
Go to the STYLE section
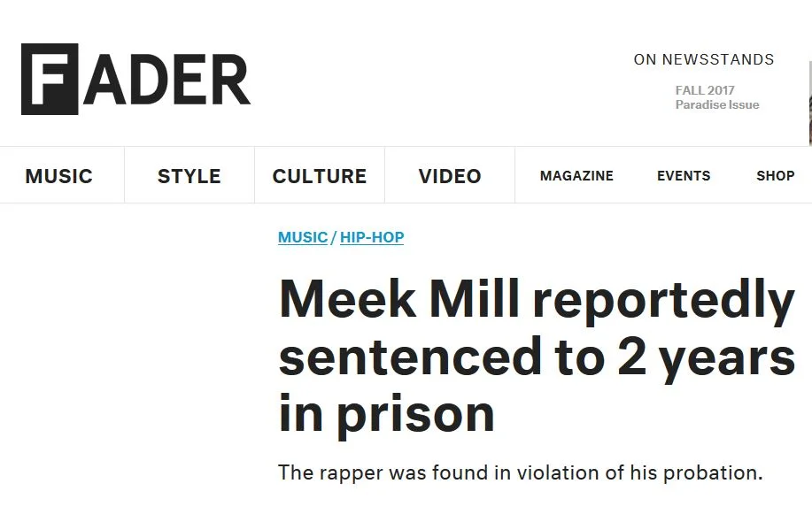(189, 176)
